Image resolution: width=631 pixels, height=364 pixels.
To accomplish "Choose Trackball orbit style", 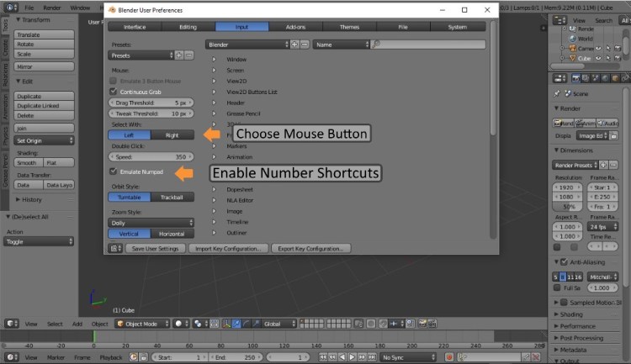I will (x=172, y=197).
